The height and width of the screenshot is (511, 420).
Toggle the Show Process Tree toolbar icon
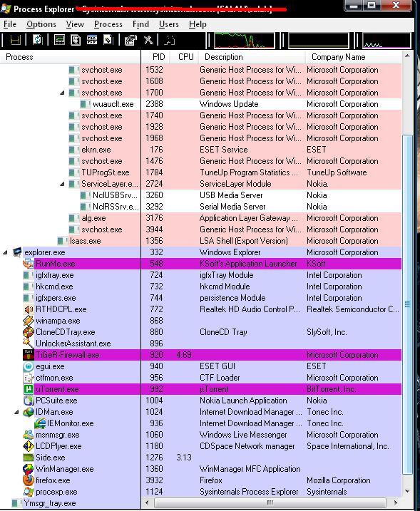[x=76, y=40]
